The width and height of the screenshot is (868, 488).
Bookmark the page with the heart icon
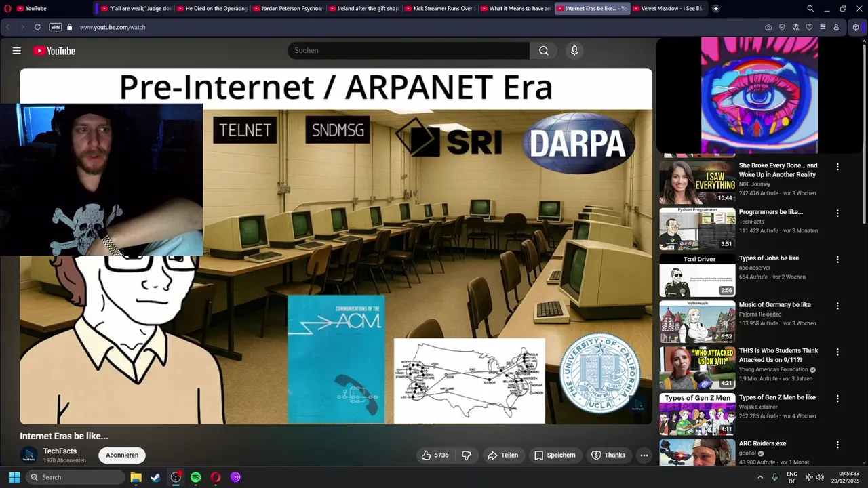809,27
